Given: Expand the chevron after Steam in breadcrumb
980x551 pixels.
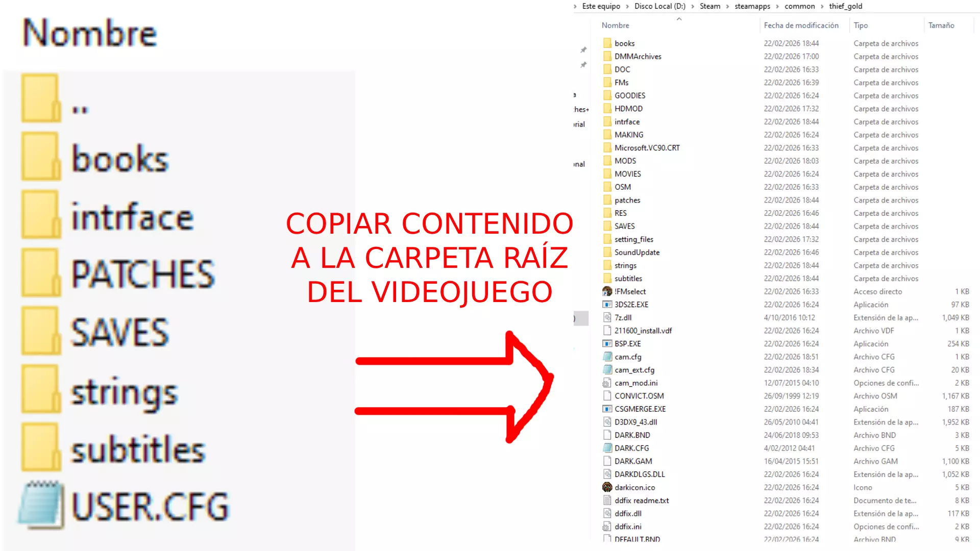Looking at the screenshot, I should [727, 7].
